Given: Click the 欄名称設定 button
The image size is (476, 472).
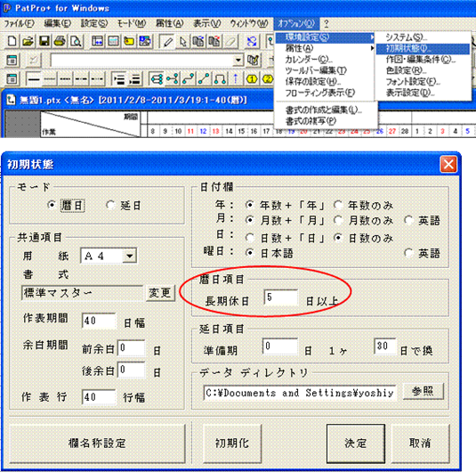Looking at the screenshot, I should tap(97, 444).
